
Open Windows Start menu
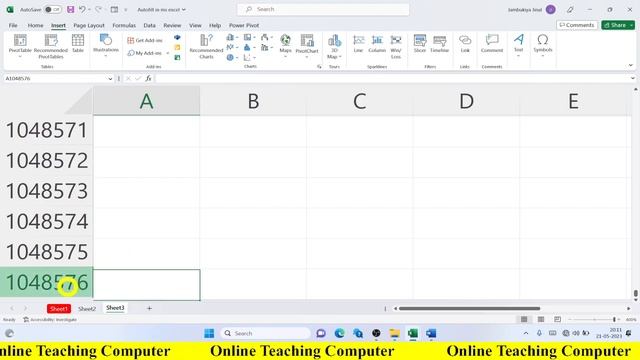pyautogui.click(x=209, y=333)
